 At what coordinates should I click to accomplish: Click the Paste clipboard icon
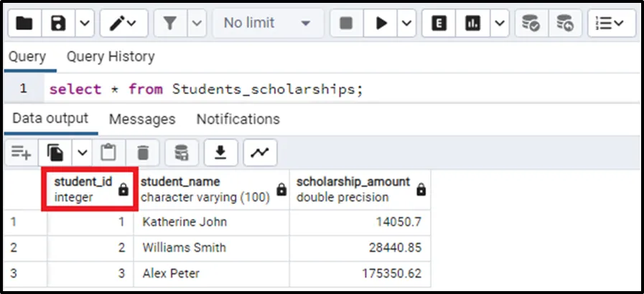pyautogui.click(x=108, y=152)
